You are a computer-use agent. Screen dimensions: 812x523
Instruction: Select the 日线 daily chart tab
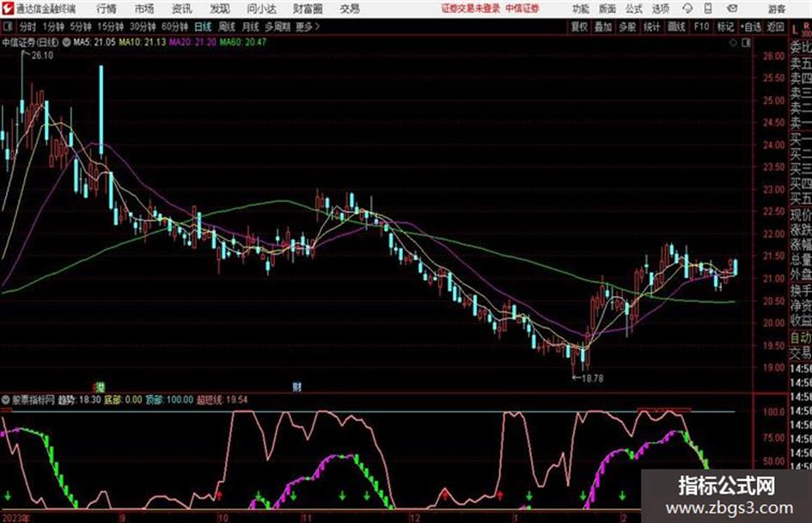(203, 27)
